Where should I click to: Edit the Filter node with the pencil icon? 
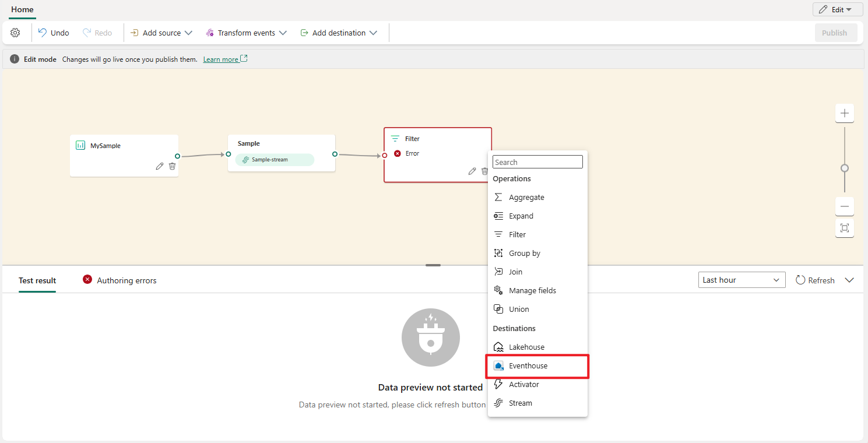point(472,171)
